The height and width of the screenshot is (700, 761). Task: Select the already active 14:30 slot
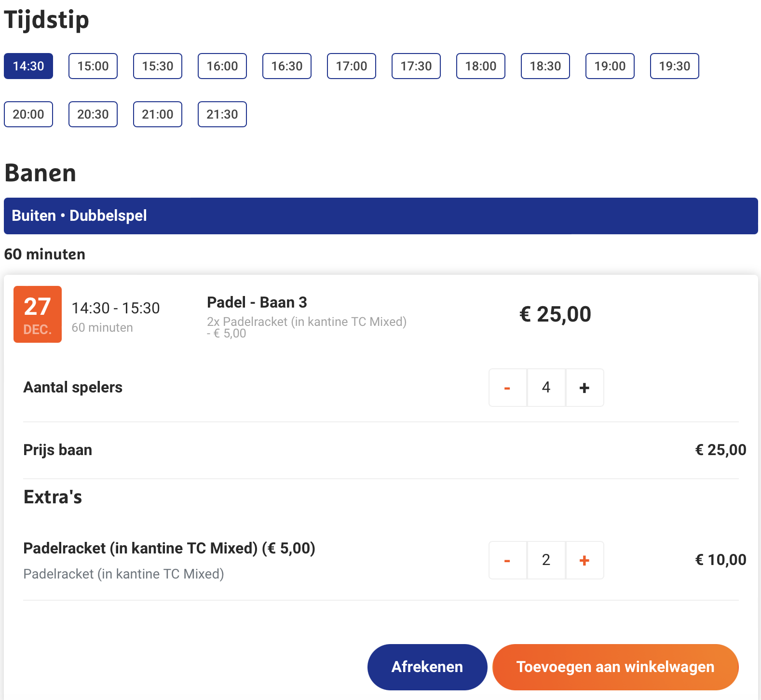point(28,66)
